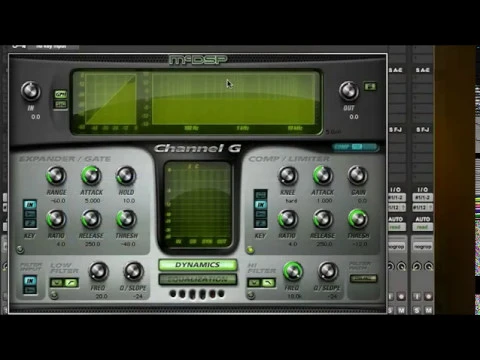Screen dimensions: 480x360
Task: Click the Expander/Gate RANGE value -60.0
Action: pyautogui.click(x=57, y=201)
